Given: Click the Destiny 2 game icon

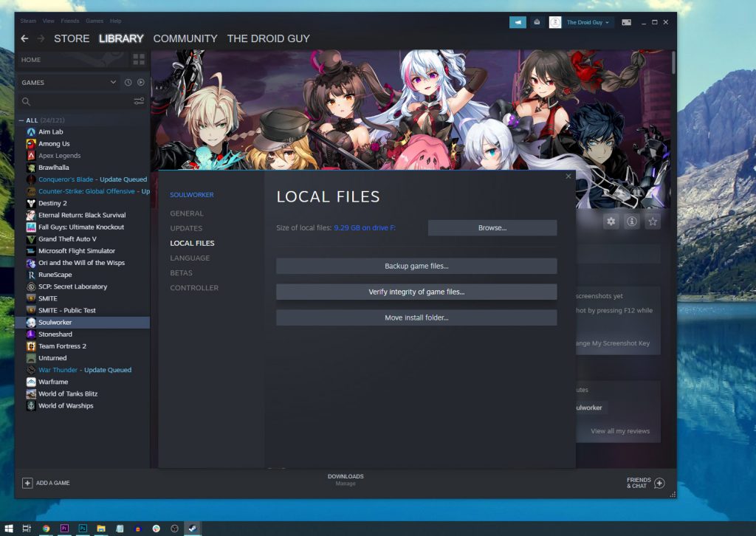Looking at the screenshot, I should 31,204.
